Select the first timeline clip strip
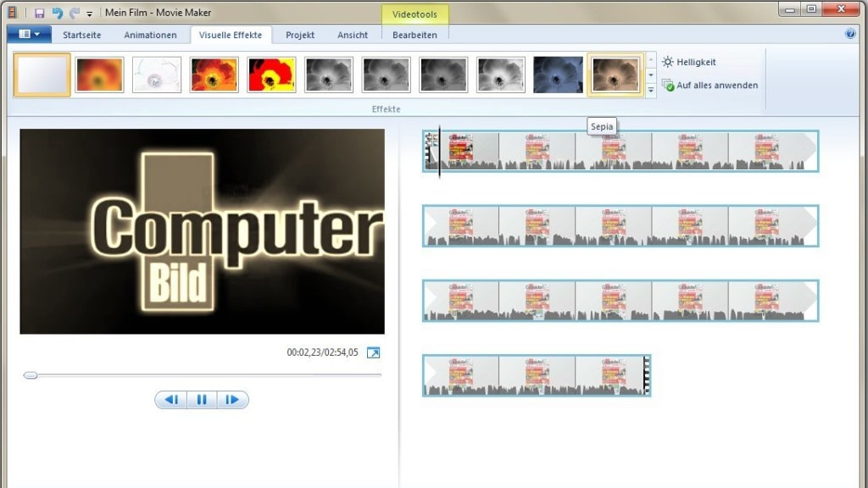This screenshot has width=868, height=488. coord(620,151)
